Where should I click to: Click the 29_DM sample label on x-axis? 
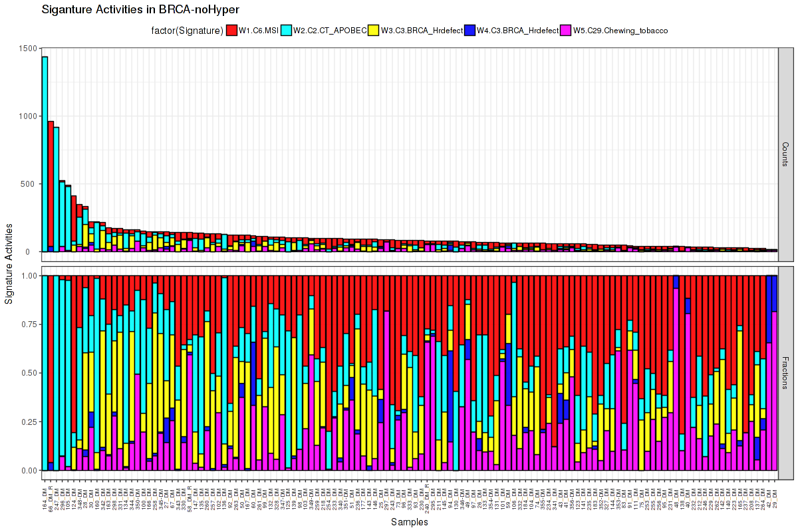[x=775, y=495]
